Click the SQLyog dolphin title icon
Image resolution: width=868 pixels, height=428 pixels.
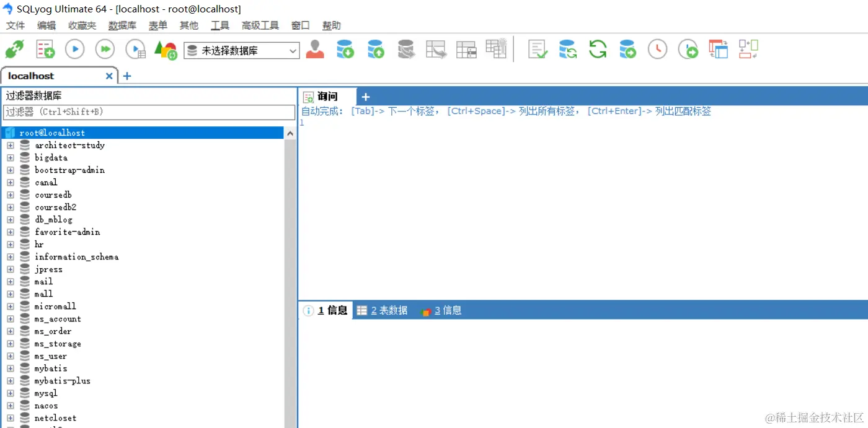click(7, 9)
